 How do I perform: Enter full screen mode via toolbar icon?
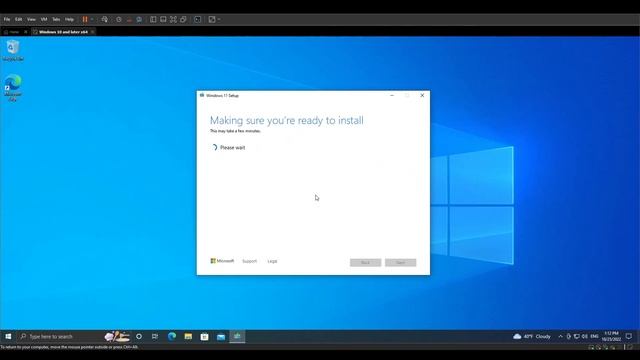pos(173,19)
